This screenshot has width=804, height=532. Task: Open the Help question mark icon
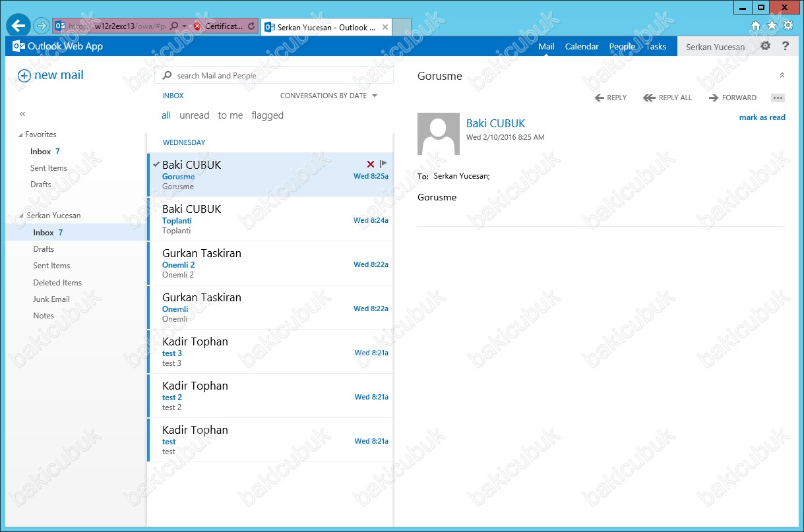tap(786, 46)
